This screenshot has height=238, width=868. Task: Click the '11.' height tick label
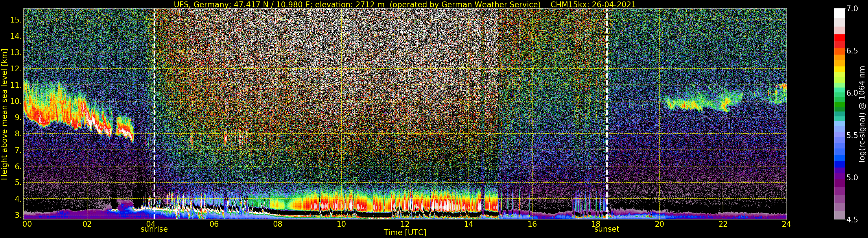16,85
